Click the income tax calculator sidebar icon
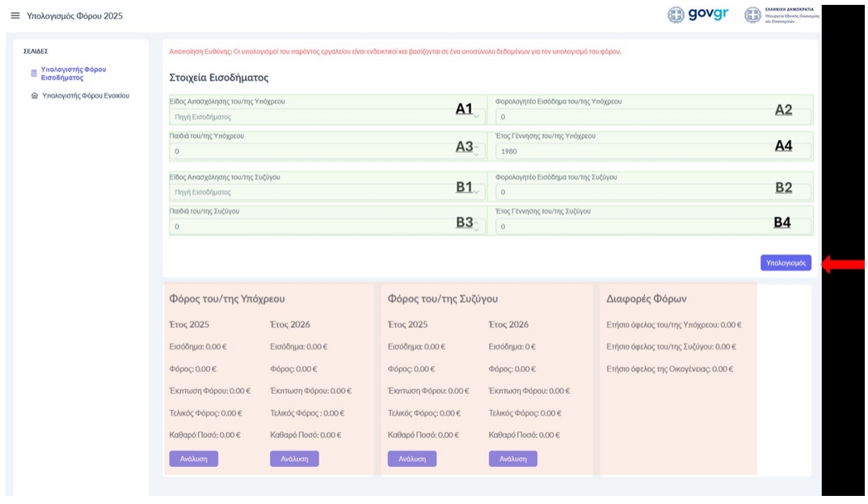 [x=34, y=74]
